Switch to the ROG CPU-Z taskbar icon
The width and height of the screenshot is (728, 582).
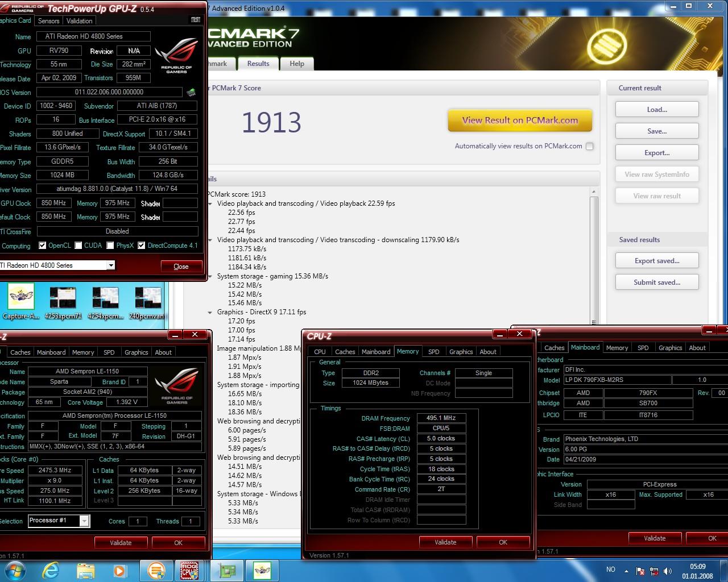[189, 570]
